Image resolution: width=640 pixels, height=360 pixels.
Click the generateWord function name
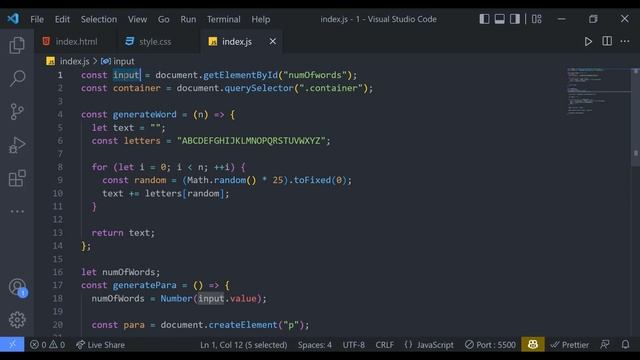[144, 114]
